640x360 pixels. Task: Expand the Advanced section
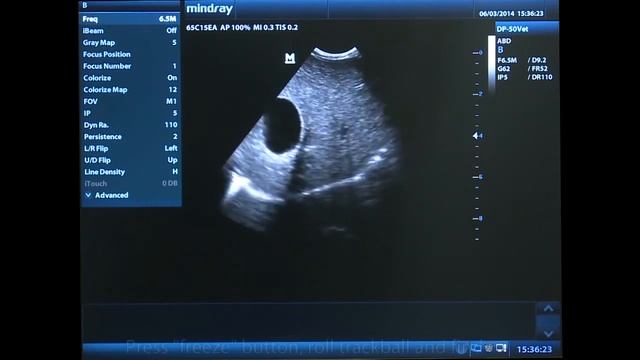pyautogui.click(x=107, y=195)
